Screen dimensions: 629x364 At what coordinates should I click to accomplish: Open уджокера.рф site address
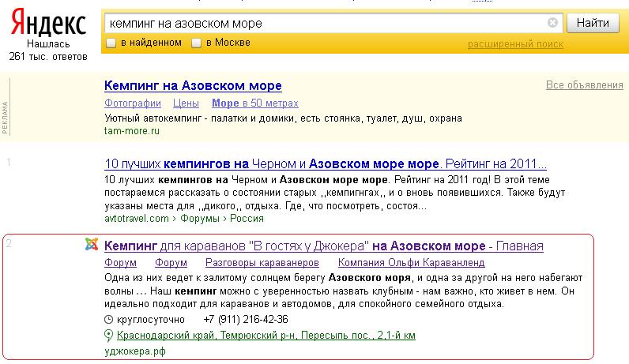[x=135, y=351]
